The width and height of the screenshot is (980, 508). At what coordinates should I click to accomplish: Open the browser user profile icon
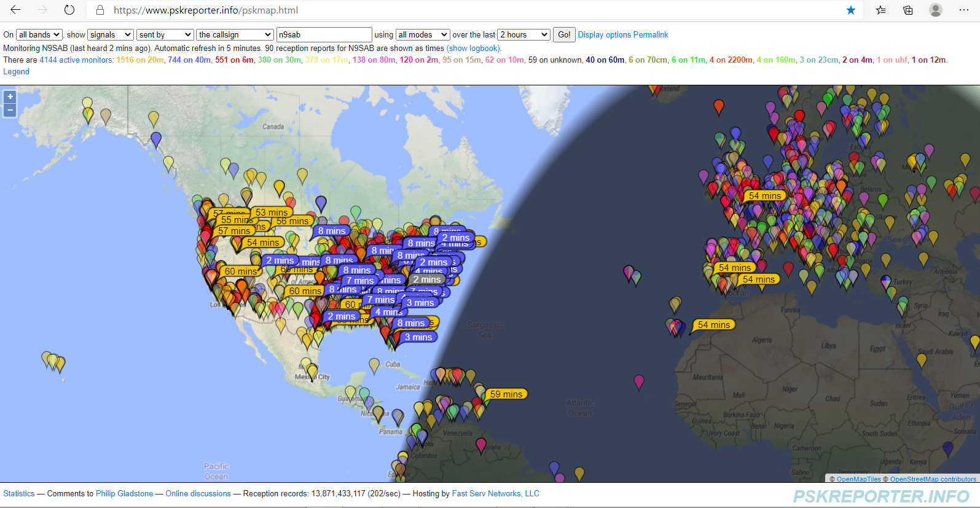coord(936,10)
